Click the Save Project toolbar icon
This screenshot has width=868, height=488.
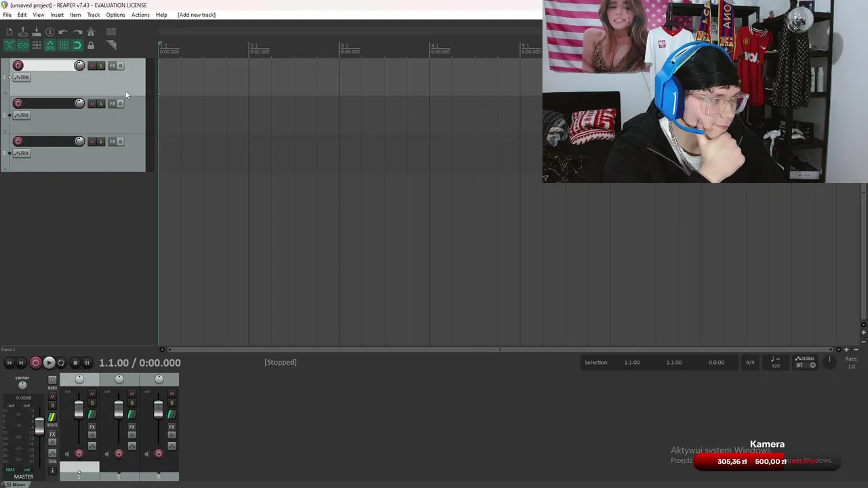tap(37, 32)
